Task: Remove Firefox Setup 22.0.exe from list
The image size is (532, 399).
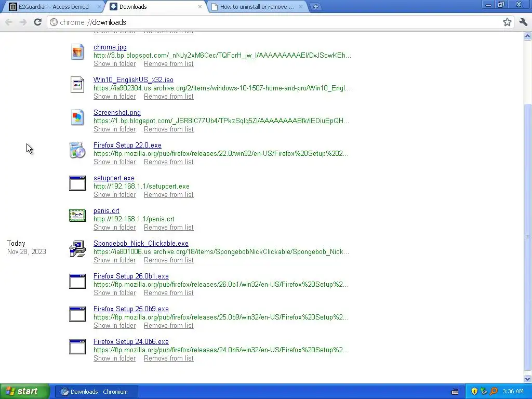Action: click(169, 162)
